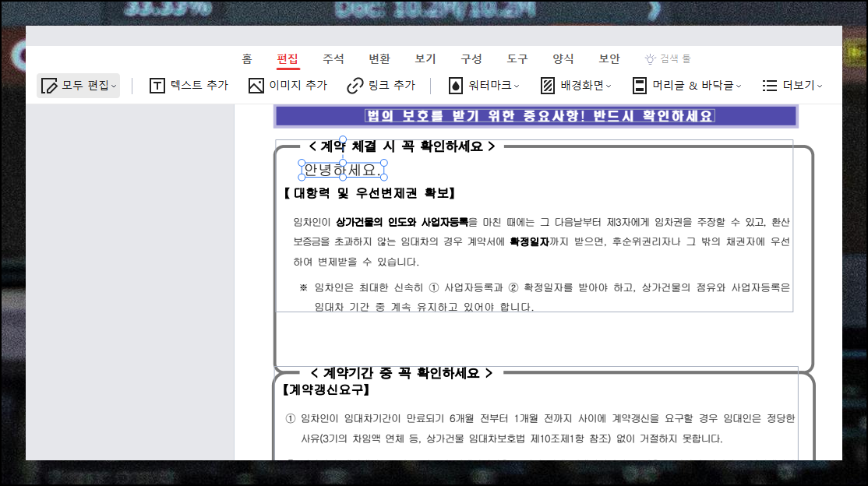The height and width of the screenshot is (486, 868).
Task: Go to the 보기 tab
Action: (425, 58)
